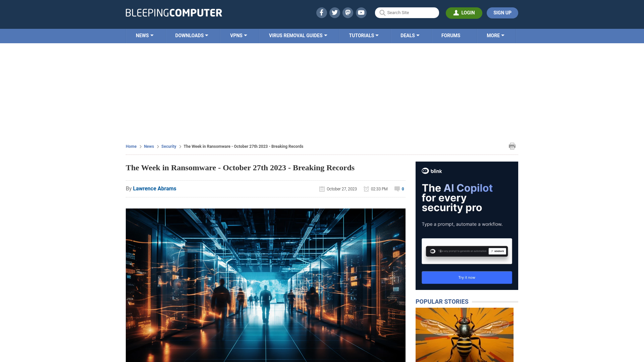Click the LOGIN toggle button

464,13
